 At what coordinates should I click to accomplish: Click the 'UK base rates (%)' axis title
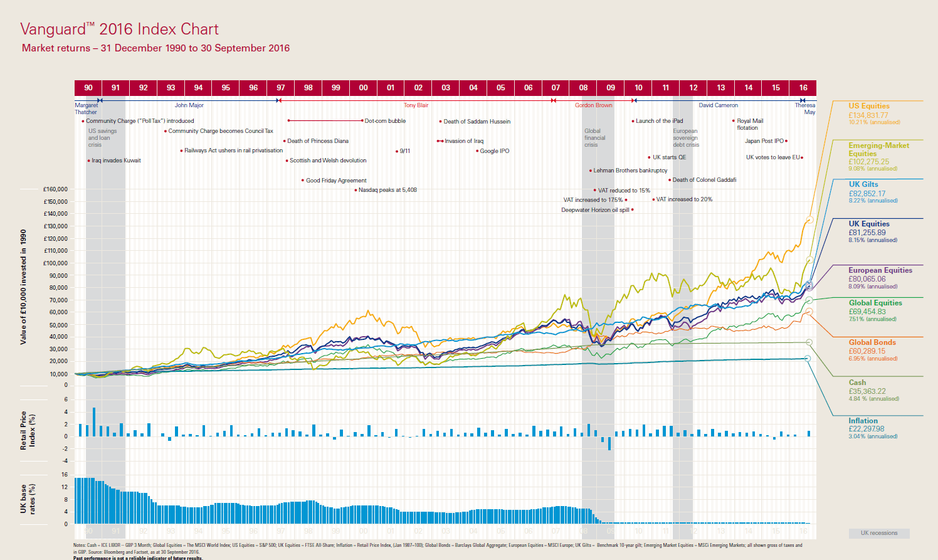pos(28,499)
